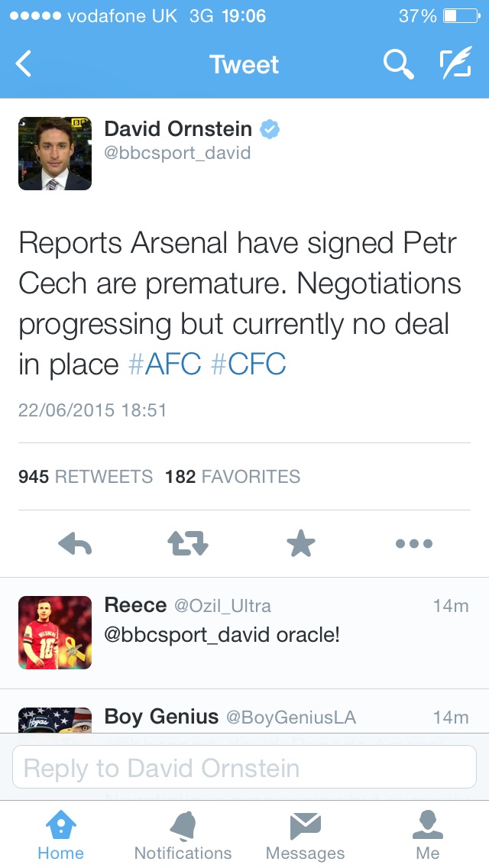The width and height of the screenshot is (489, 868).
Task: Switch to the Messages tab
Action: [305, 835]
